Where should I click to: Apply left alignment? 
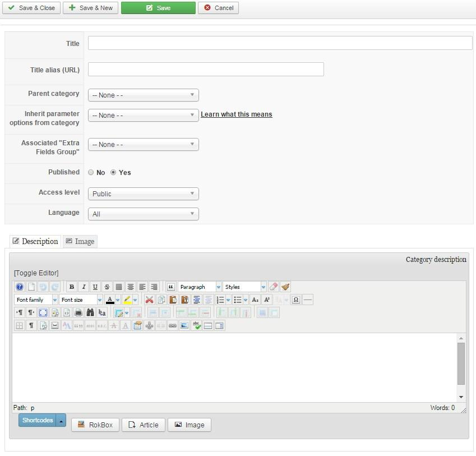[x=142, y=287]
